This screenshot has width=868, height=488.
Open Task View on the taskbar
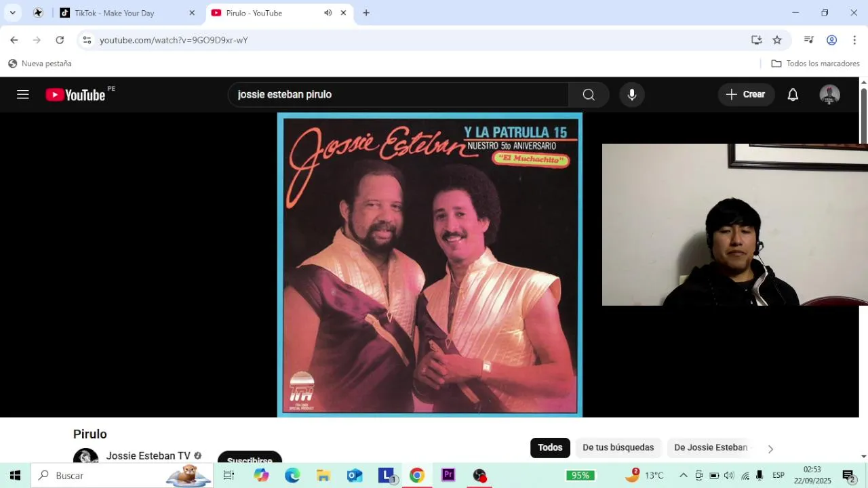click(229, 476)
